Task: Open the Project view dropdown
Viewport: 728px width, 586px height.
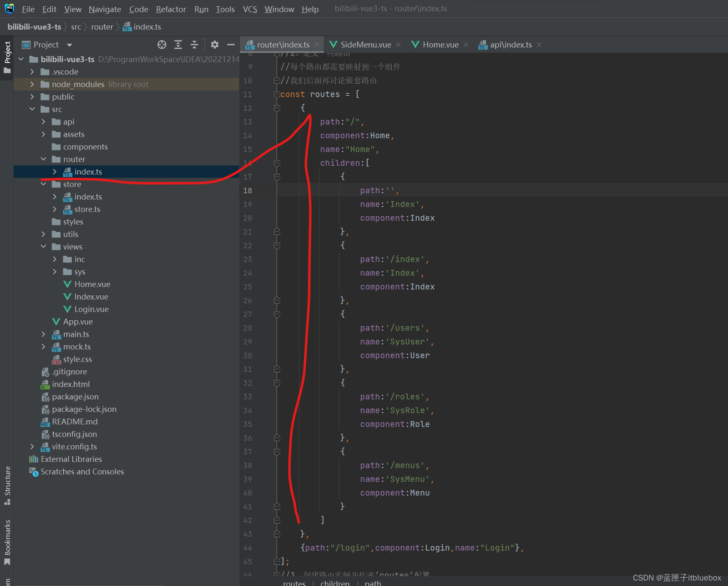Action: [x=70, y=45]
